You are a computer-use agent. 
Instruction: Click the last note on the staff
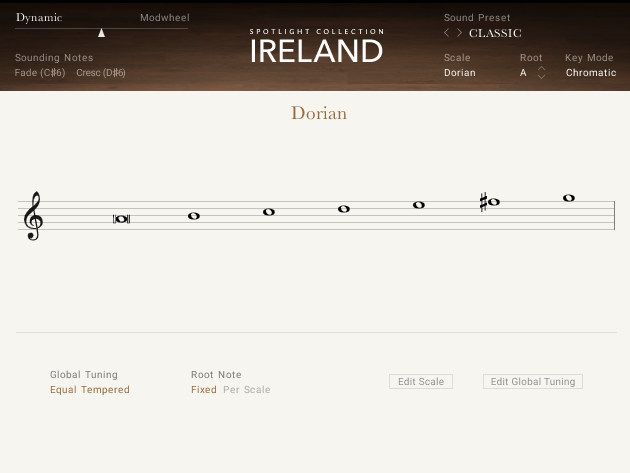point(569,198)
